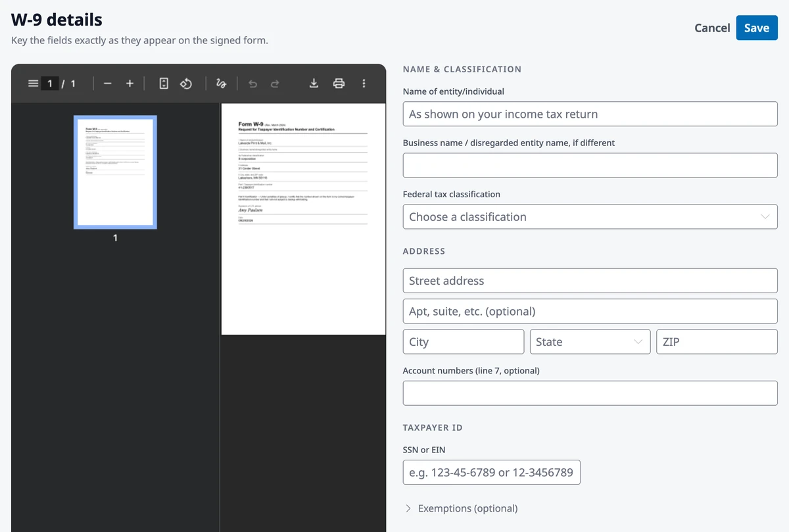Click the 'TAXPAYER ID' section label
The width and height of the screenshot is (789, 532).
pos(433,427)
